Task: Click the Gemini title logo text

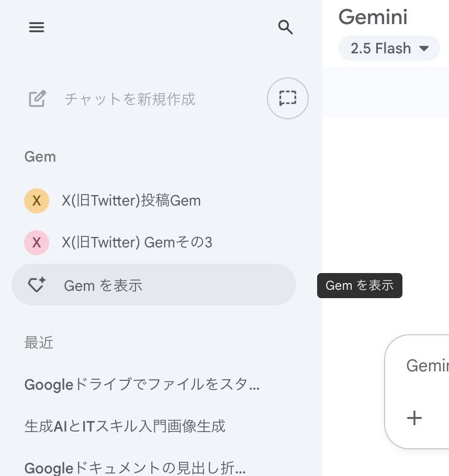Action: click(373, 17)
